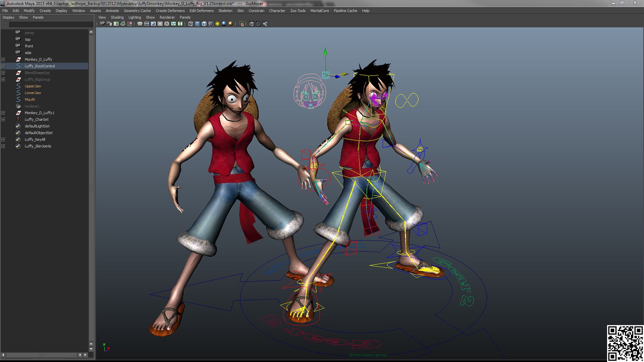The width and height of the screenshot is (644, 362).
Task: Expand the Luffy_CharSet node
Action: coord(3,120)
